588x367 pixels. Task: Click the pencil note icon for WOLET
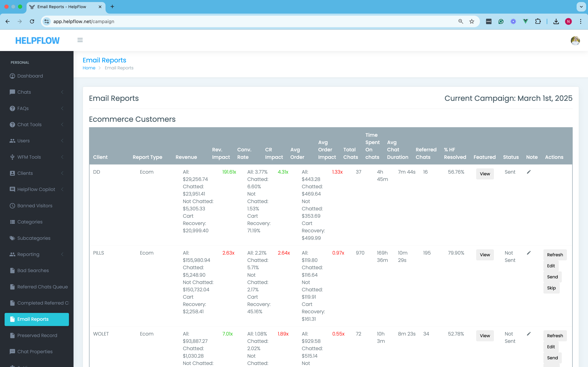(529, 334)
